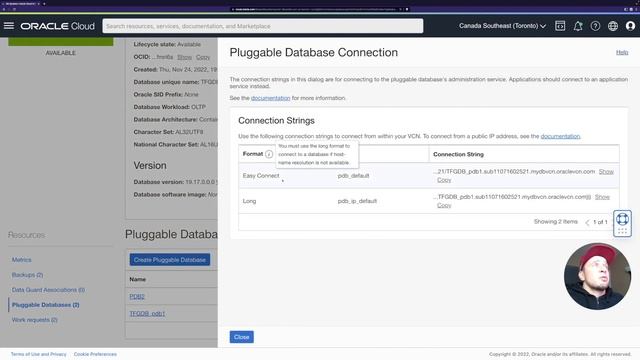Open Cookie Preferences link
The height and width of the screenshot is (360, 640).
(x=95, y=354)
